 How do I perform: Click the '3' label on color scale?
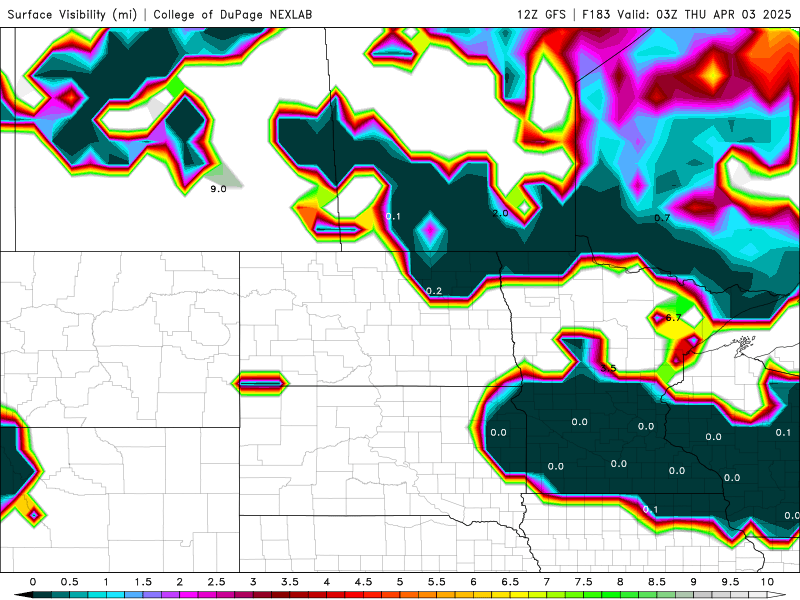pyautogui.click(x=253, y=582)
